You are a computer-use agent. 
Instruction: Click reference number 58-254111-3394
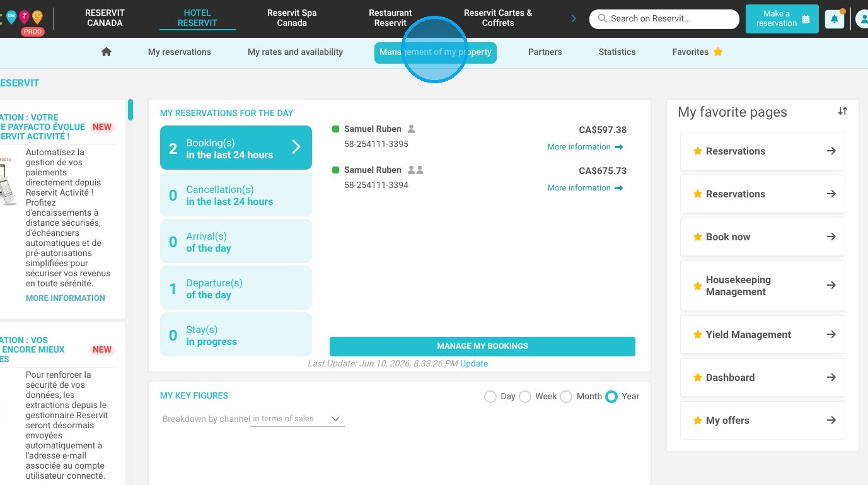point(376,185)
